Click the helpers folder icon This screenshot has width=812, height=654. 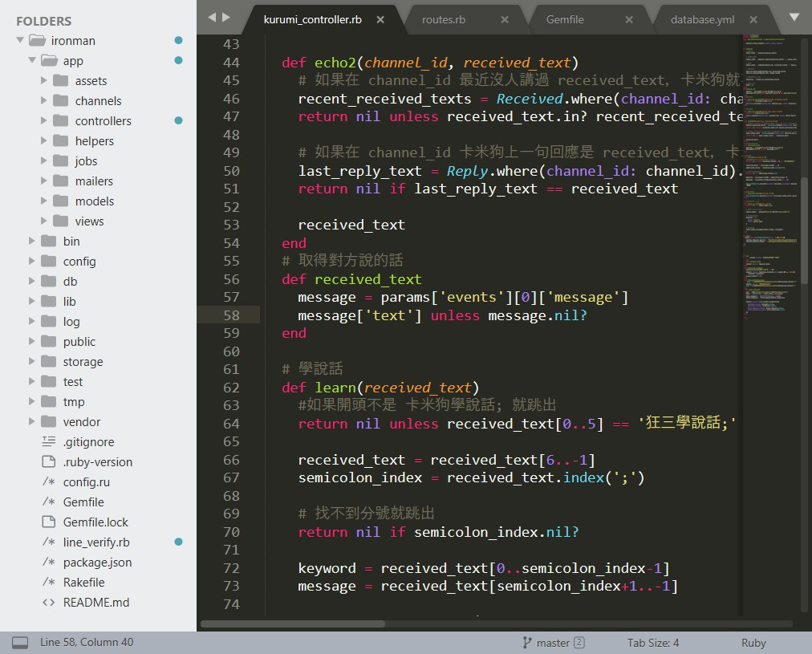[x=61, y=140]
